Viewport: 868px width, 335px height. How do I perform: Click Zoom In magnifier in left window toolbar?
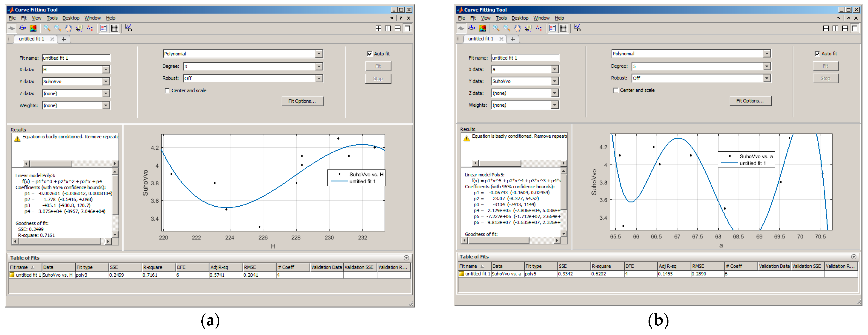[47, 29]
